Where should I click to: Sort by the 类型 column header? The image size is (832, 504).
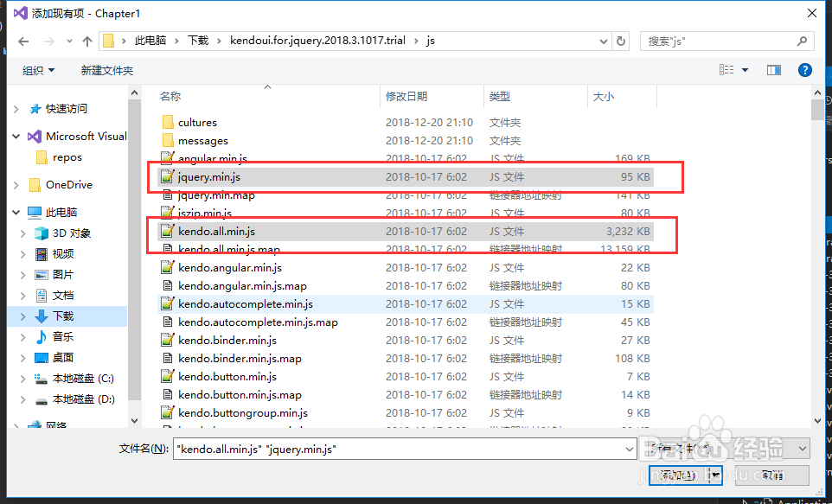coord(499,96)
